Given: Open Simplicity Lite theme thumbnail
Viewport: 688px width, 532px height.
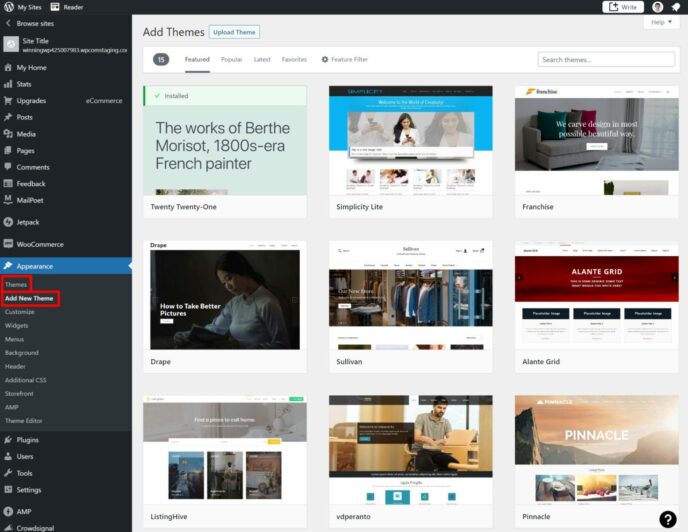Looking at the screenshot, I should 411,140.
